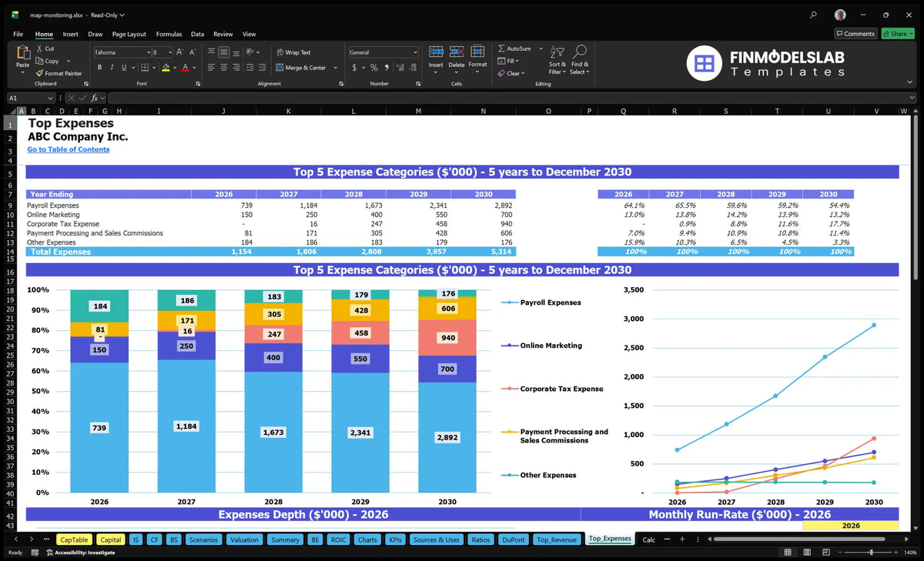
Task: Apply the red font color
Action: tap(185, 68)
